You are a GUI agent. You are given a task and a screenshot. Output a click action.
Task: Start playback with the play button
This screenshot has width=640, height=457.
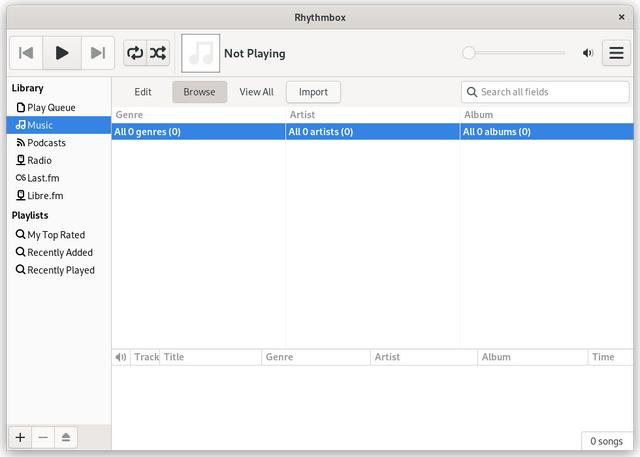point(62,53)
